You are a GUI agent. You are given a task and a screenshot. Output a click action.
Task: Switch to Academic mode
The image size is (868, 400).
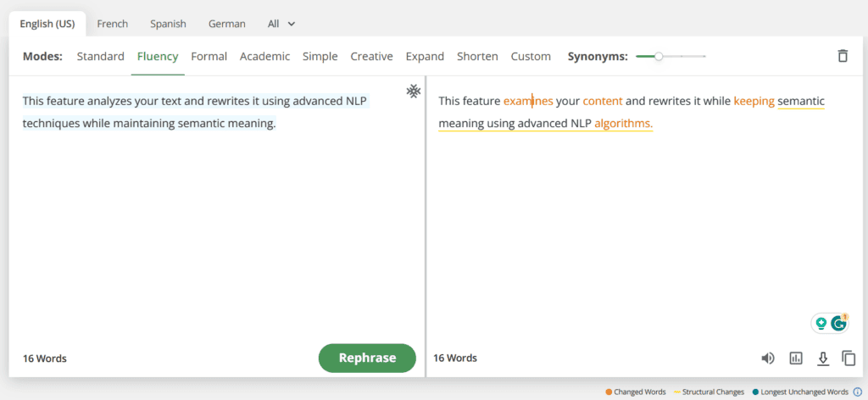(x=264, y=57)
